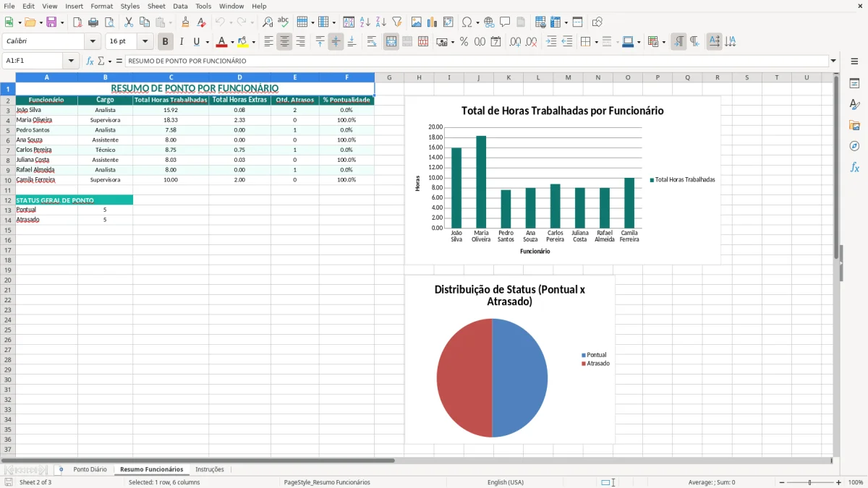868x488 pixels.
Task: Click the Copy icon
Action: 144,22
